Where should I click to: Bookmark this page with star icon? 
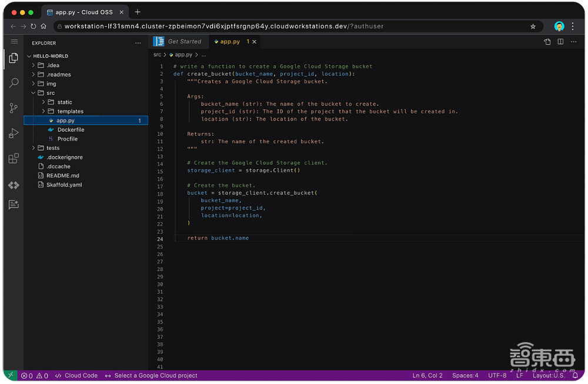(533, 26)
